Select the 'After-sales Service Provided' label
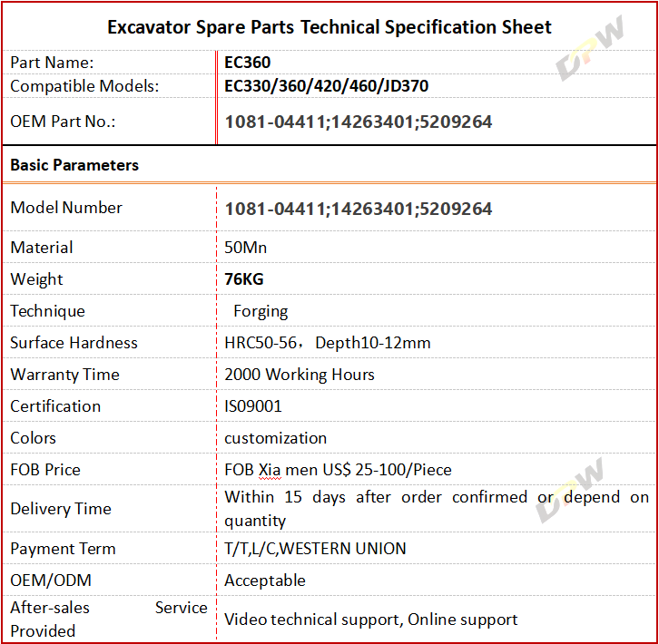659x644 pixels. pos(109,620)
